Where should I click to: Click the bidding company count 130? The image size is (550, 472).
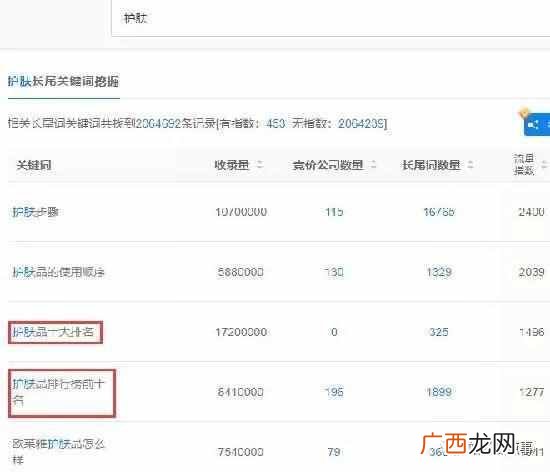click(x=334, y=272)
